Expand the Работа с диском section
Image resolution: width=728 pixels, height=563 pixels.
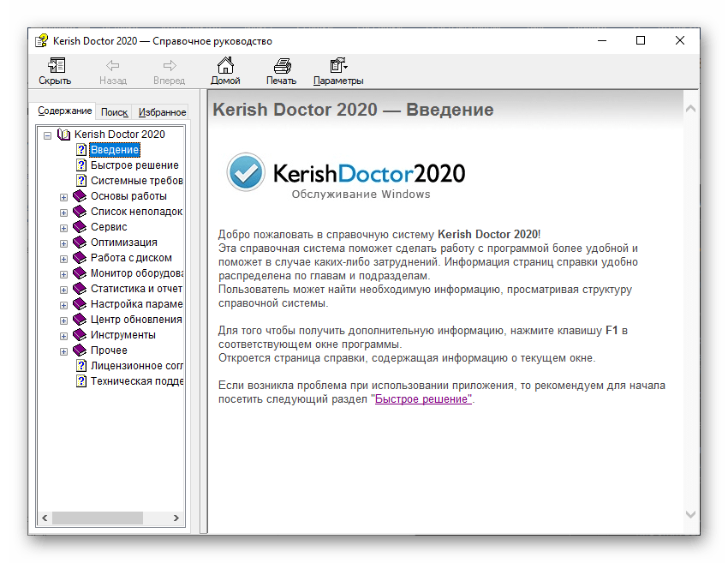point(63,259)
